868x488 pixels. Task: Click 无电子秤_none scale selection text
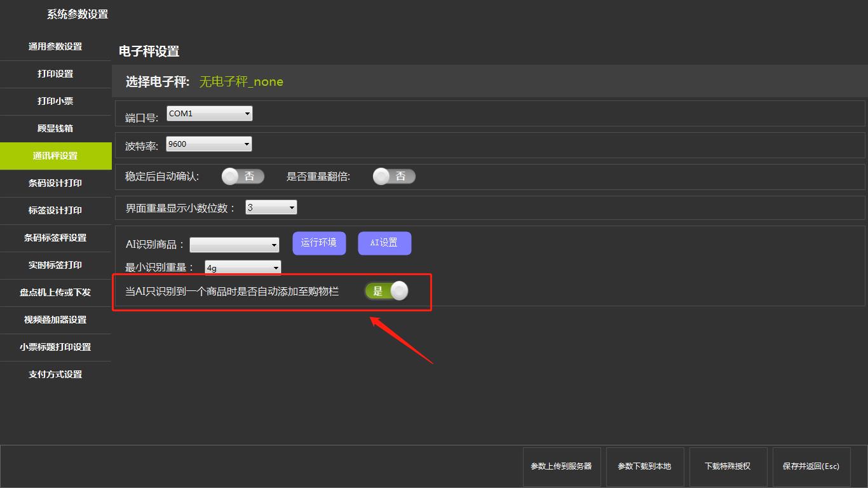[241, 81]
